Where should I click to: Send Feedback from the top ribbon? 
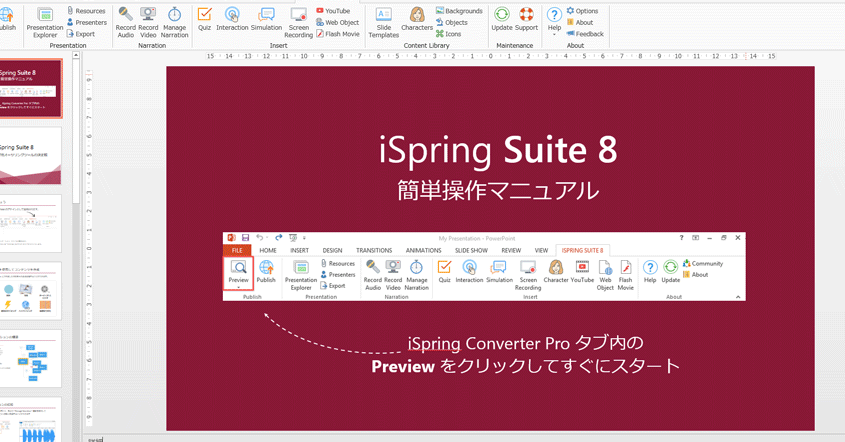click(x=585, y=33)
